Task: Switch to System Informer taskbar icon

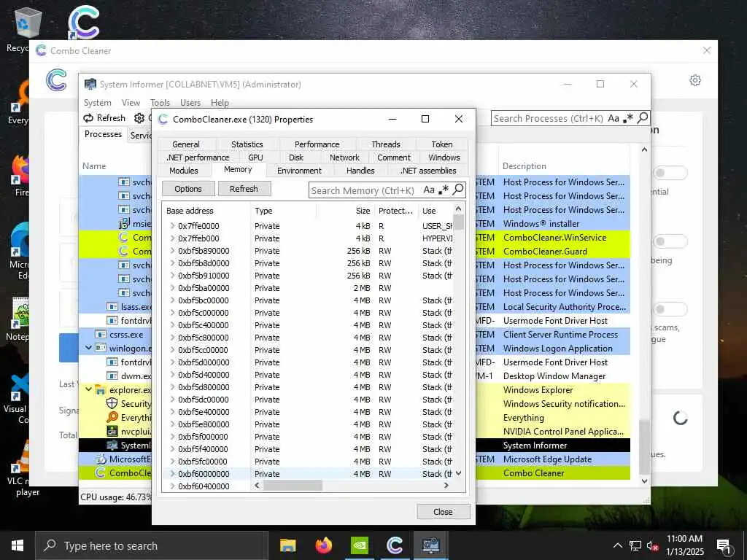Action: tap(430, 545)
